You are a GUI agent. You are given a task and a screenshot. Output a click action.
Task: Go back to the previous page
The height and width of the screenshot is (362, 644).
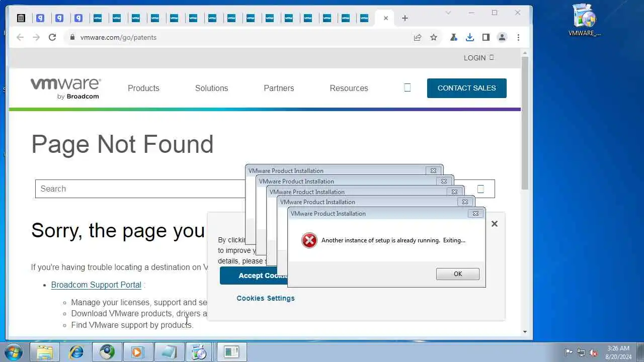pyautogui.click(x=20, y=37)
